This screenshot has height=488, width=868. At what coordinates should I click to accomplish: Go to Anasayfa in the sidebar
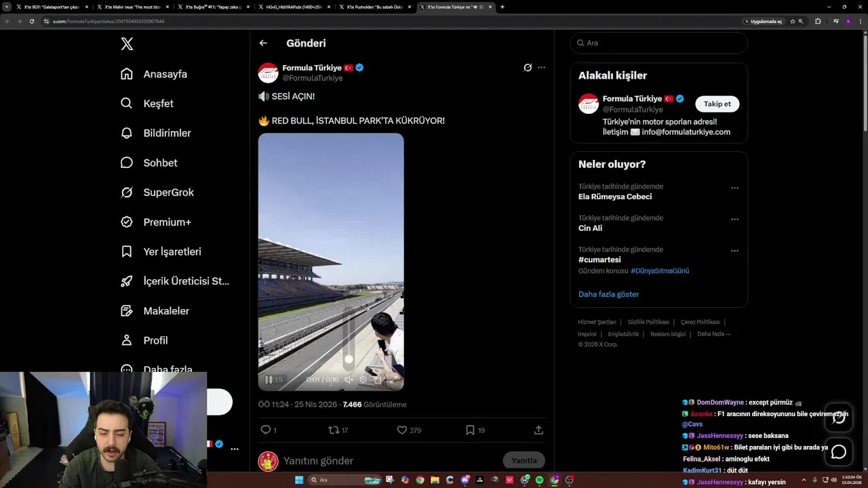tap(154, 74)
